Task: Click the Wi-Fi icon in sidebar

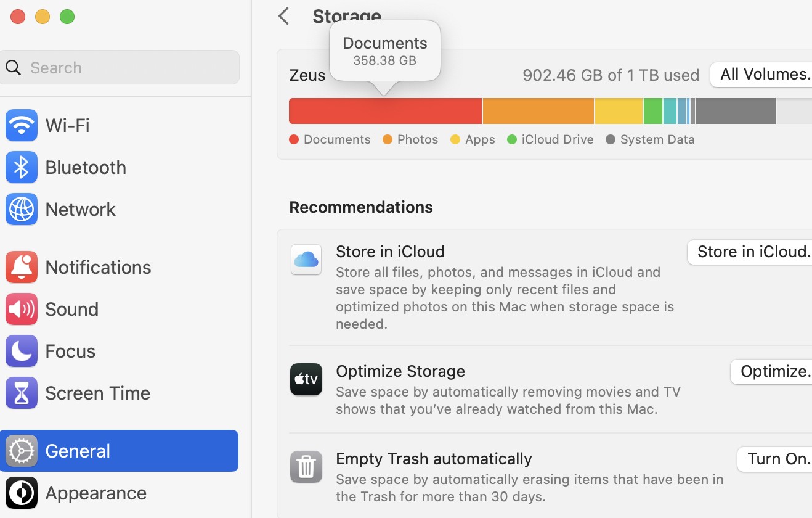Action: (x=22, y=125)
